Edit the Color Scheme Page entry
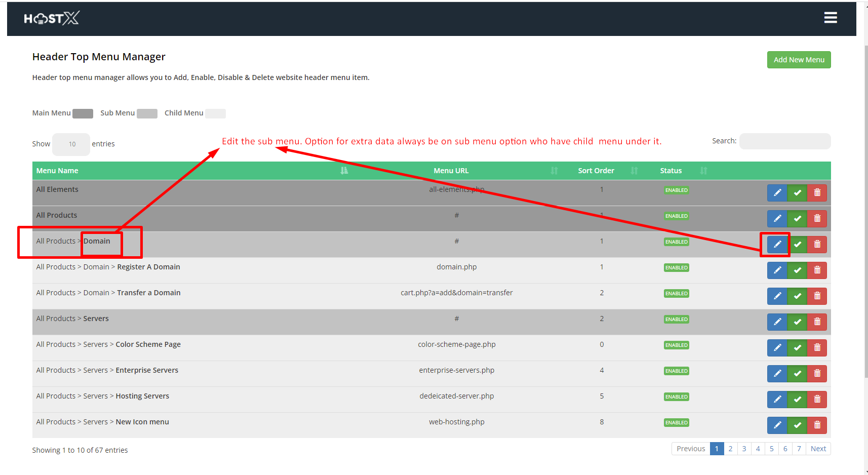 click(x=777, y=348)
